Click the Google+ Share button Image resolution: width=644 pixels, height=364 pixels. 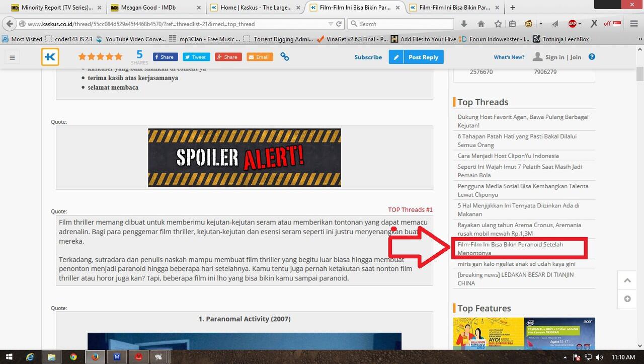click(x=228, y=57)
